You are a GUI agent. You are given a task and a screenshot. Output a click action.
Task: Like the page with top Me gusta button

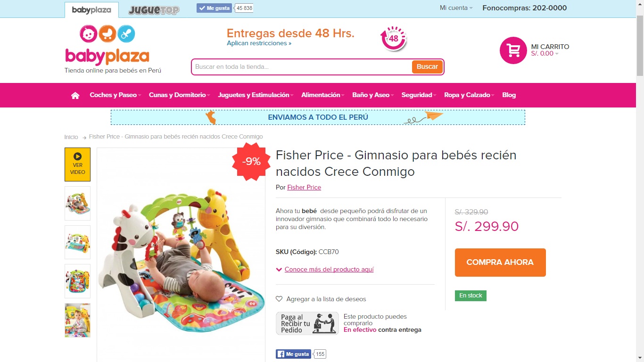[x=215, y=8]
